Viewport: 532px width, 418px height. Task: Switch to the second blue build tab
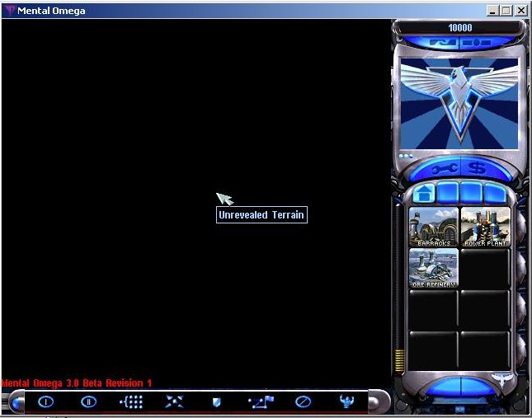coord(448,193)
